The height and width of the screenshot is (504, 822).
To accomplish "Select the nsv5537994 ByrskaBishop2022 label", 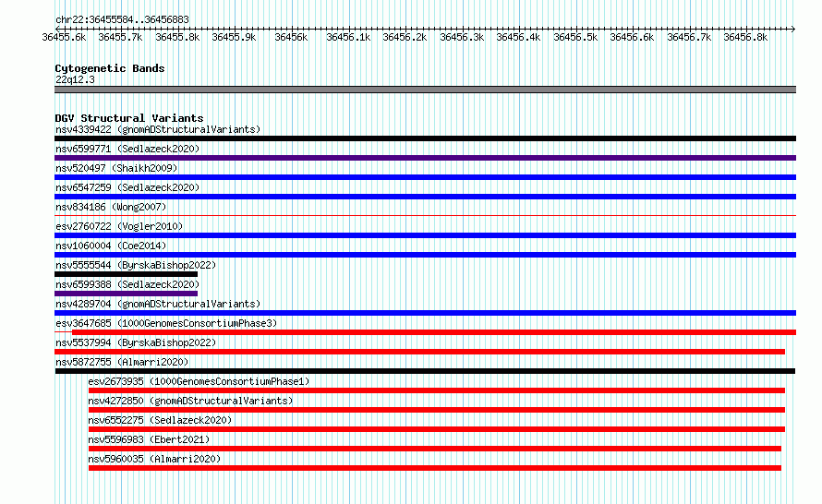I will [x=136, y=342].
